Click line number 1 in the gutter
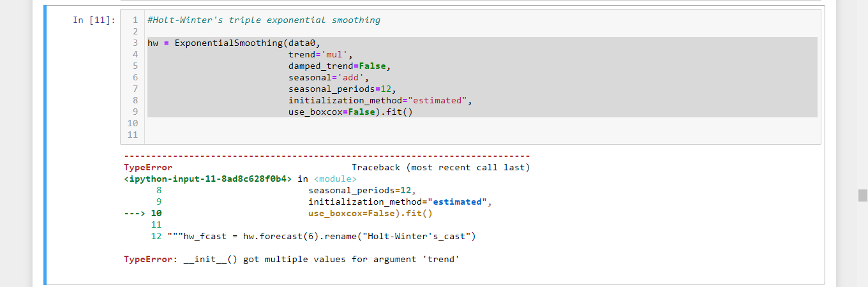This screenshot has width=868, height=287. pos(135,20)
